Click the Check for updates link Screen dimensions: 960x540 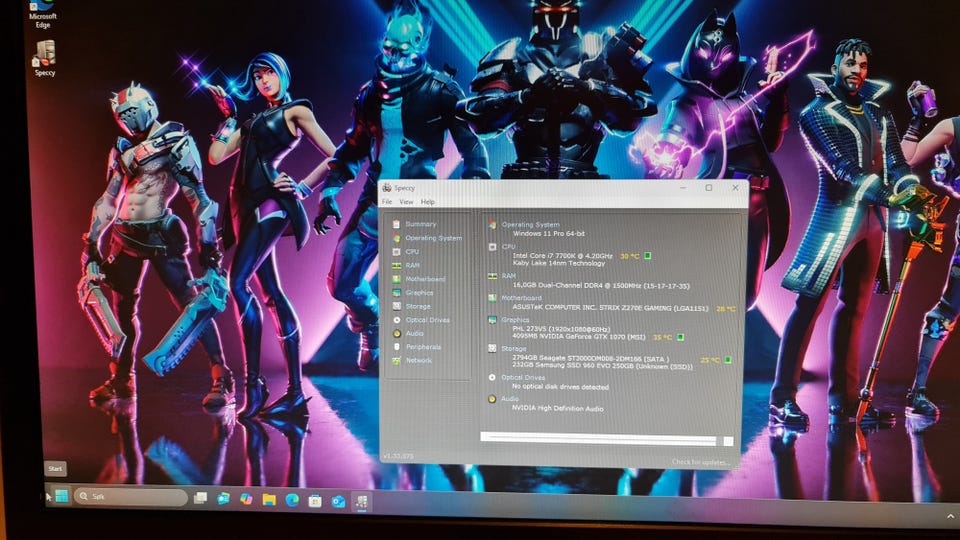click(x=700, y=462)
